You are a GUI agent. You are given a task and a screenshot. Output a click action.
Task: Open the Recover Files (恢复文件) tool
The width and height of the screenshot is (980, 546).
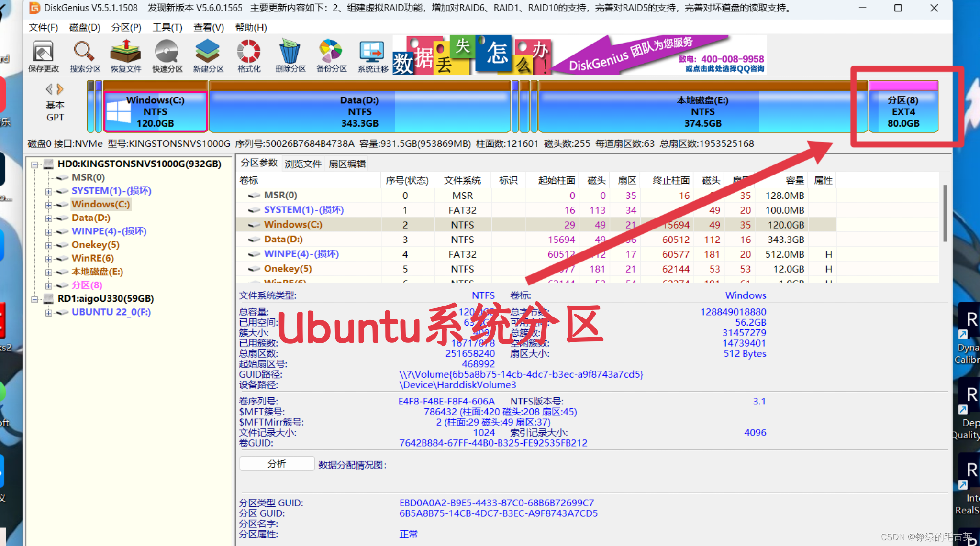tap(125, 55)
